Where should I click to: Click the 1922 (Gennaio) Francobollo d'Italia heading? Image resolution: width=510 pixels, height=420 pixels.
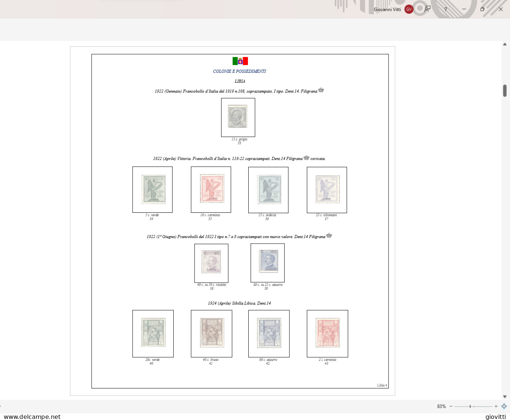click(x=236, y=91)
